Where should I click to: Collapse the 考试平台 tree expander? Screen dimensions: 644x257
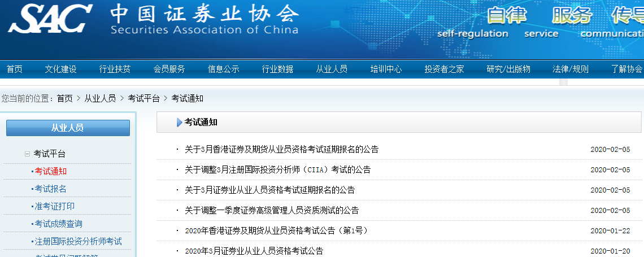[27, 154]
